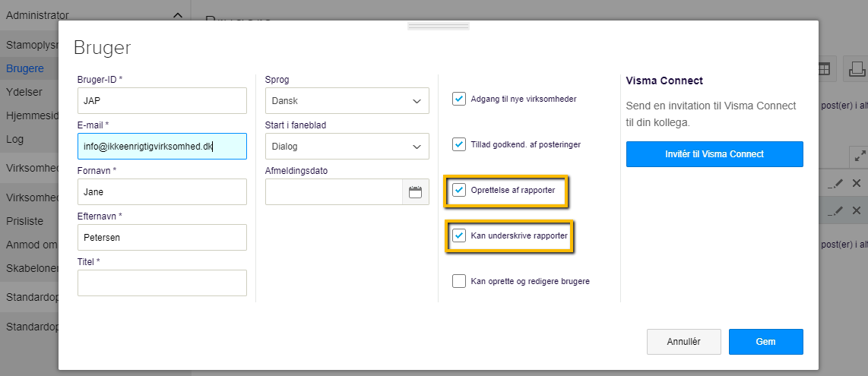Click the X delete icon in second row

[x=857, y=210]
